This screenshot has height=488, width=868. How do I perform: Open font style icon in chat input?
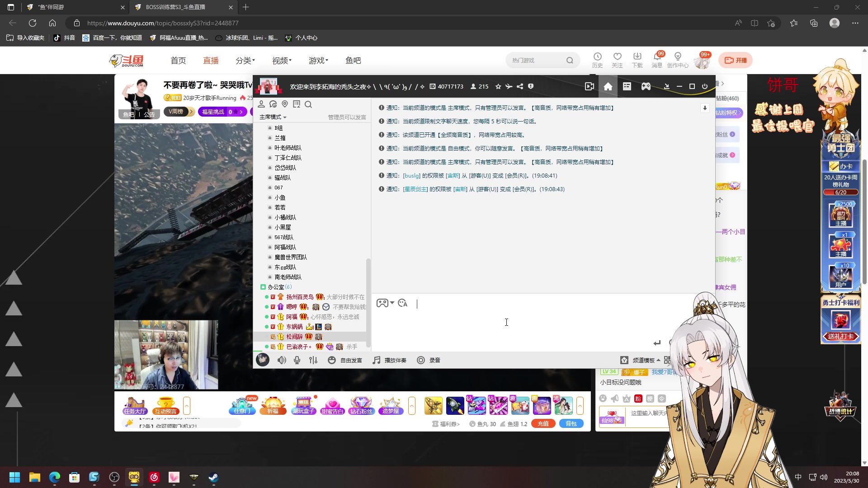[x=403, y=303]
